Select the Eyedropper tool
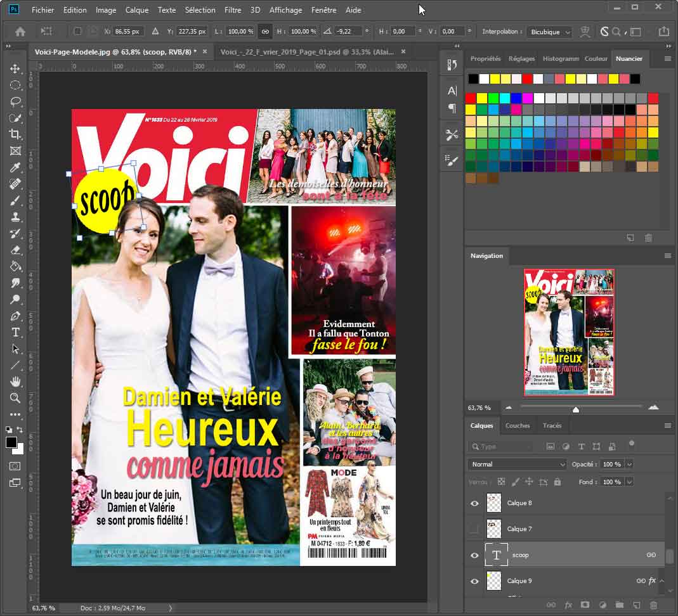Screen dimensions: 678x616 pos(15,167)
